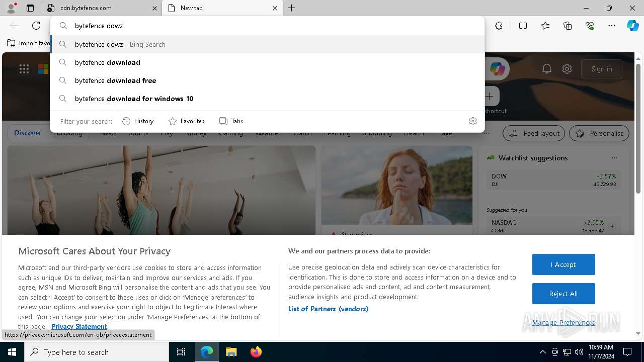644x362 pixels.
Task: Close the cdn.bytefence.com tab
Action: coord(154,8)
